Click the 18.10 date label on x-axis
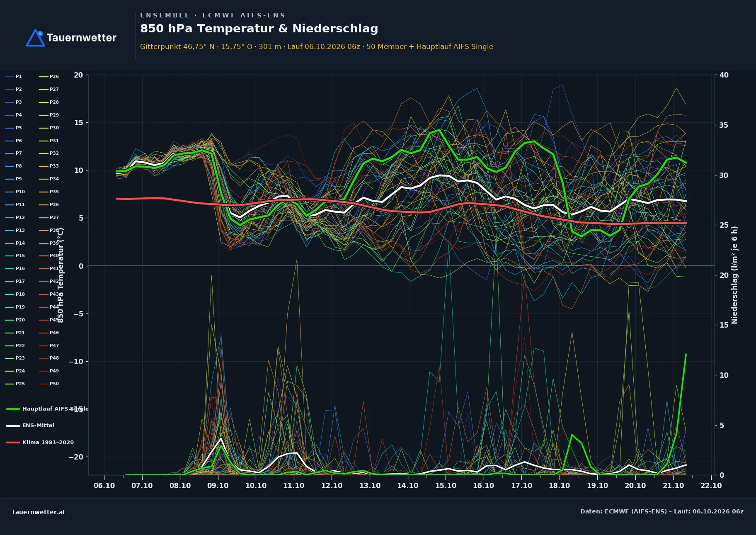The width and height of the screenshot is (756, 535). point(559,486)
